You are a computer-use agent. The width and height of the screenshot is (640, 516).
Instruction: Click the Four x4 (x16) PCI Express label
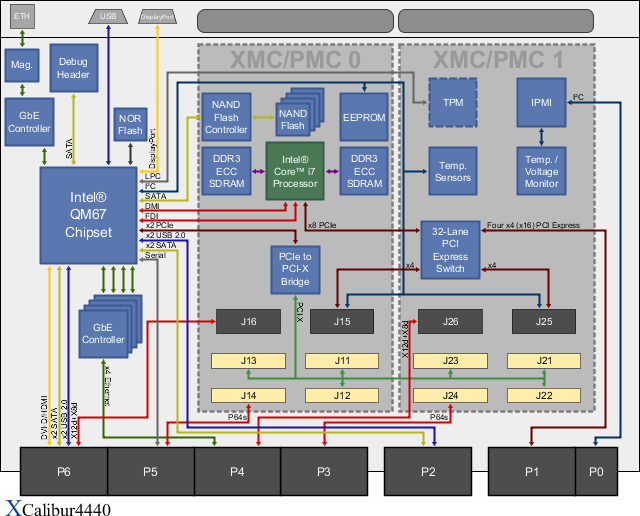point(533,225)
